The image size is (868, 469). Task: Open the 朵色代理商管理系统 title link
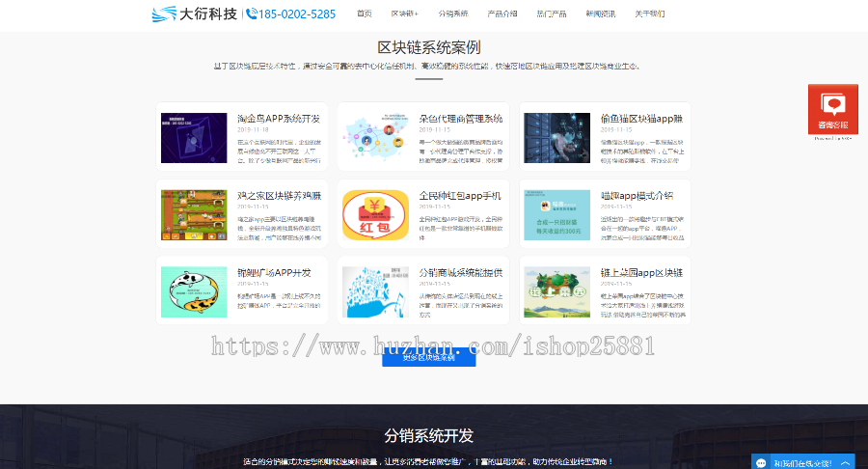461,119
